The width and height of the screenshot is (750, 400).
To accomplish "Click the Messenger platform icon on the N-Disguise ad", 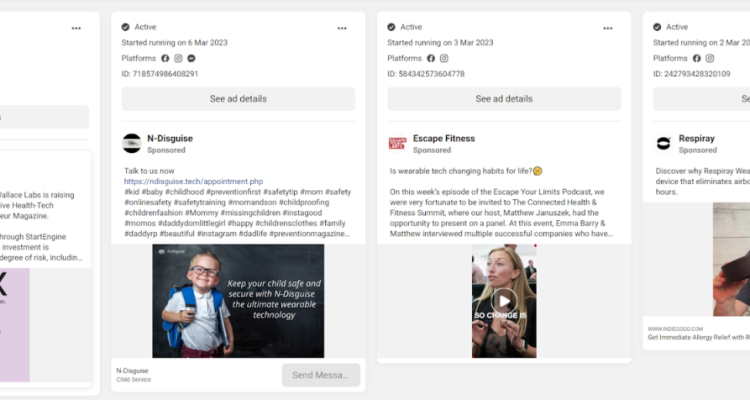I will coord(191,58).
